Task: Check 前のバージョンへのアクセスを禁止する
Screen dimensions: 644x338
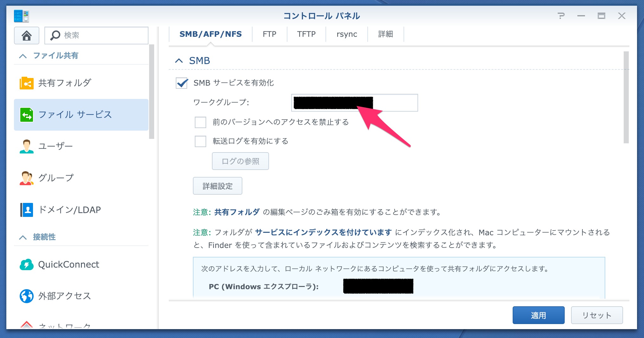Action: coord(200,122)
